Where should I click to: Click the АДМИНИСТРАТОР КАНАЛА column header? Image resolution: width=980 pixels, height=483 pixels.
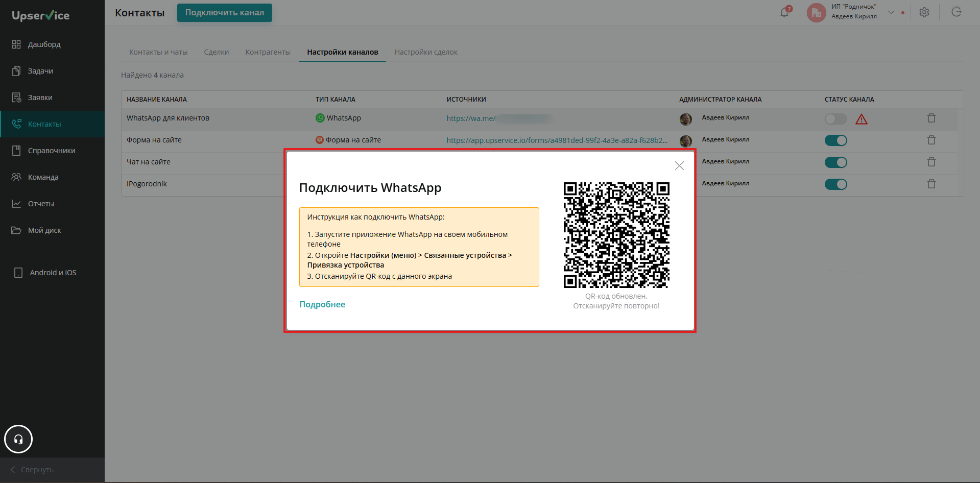pos(721,100)
